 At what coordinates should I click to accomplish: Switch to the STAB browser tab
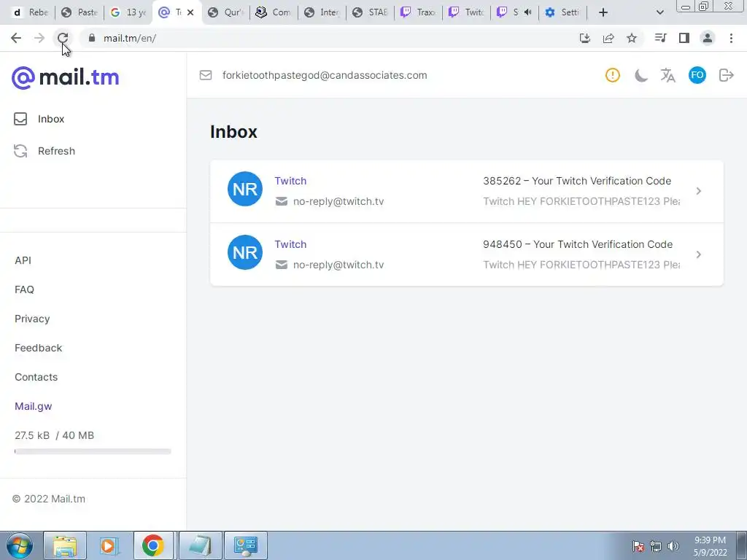(370, 12)
